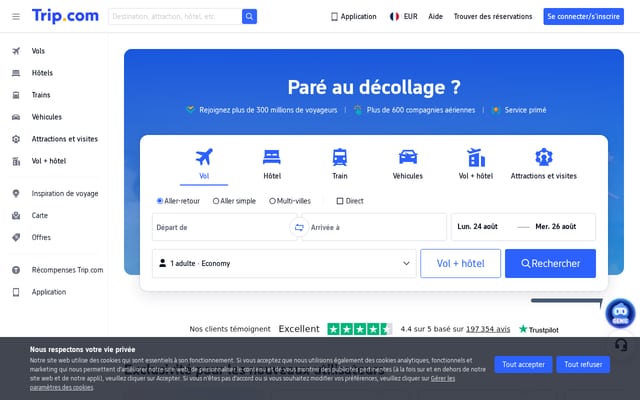Switch to the Vol + hôtel tab
Viewport: 640px width, 400px height.
(476, 164)
